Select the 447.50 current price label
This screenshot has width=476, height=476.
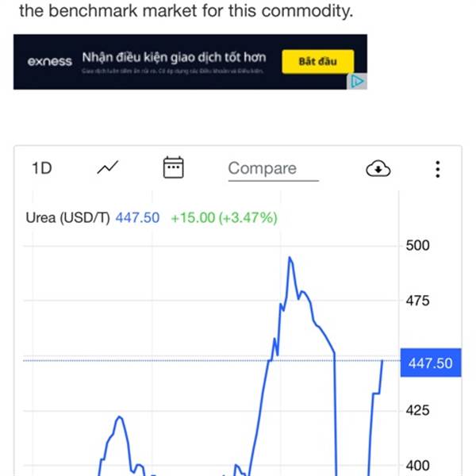click(431, 363)
